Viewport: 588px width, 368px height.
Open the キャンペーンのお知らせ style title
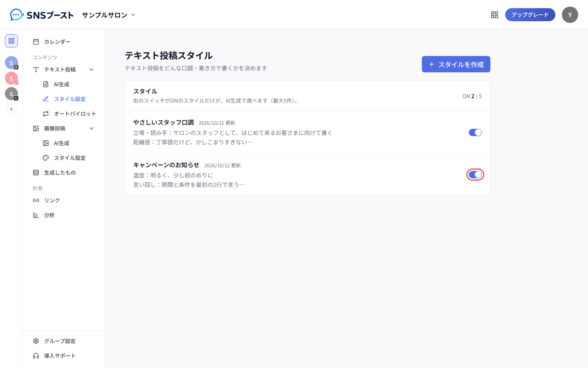point(166,165)
